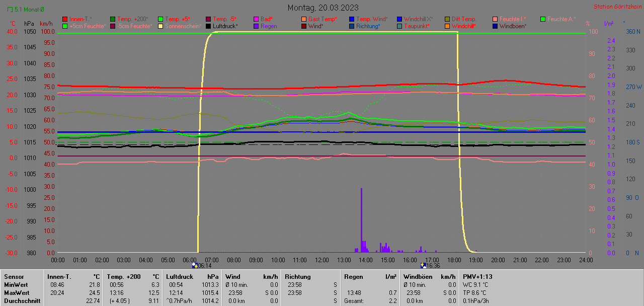Click the Temp. +200 average 9.11

click(153, 300)
